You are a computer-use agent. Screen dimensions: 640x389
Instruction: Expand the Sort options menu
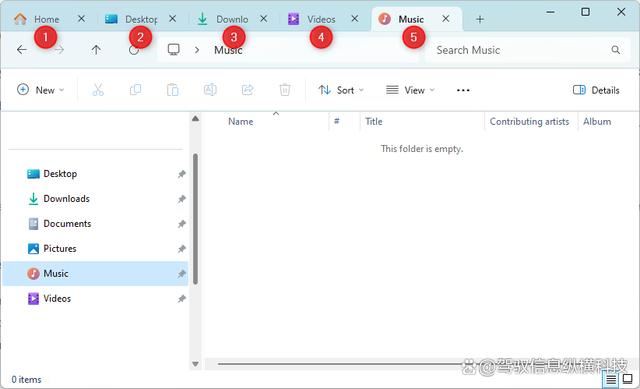(x=341, y=90)
